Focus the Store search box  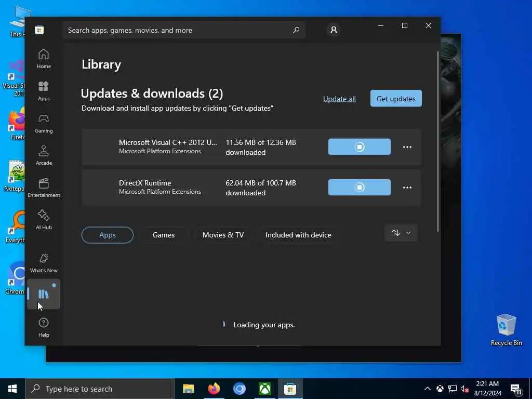point(184,30)
